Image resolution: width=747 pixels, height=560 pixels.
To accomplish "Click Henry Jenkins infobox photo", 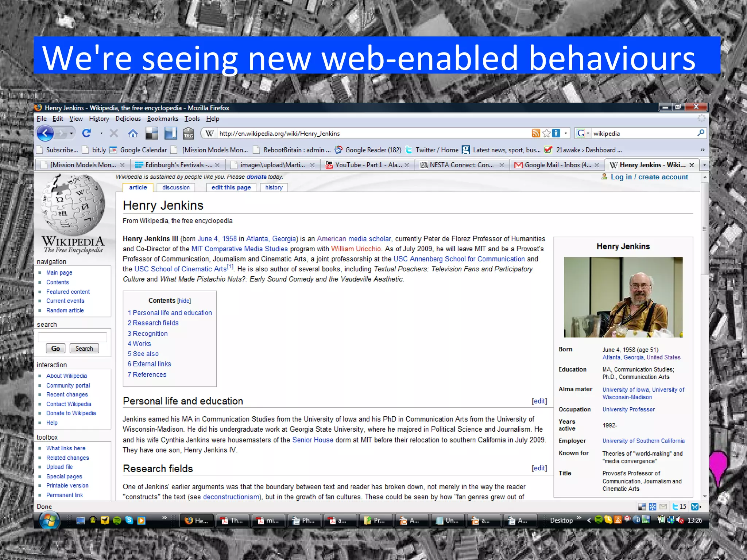I will [623, 297].
